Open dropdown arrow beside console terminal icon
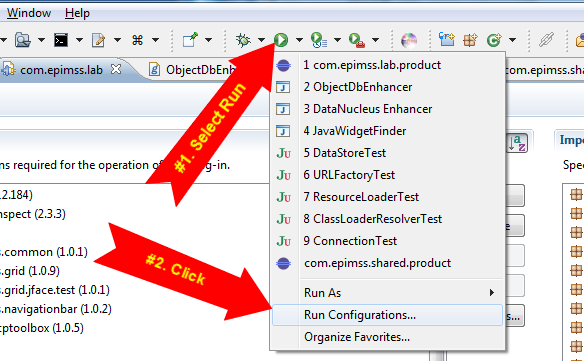584x361 pixels. tap(79, 40)
